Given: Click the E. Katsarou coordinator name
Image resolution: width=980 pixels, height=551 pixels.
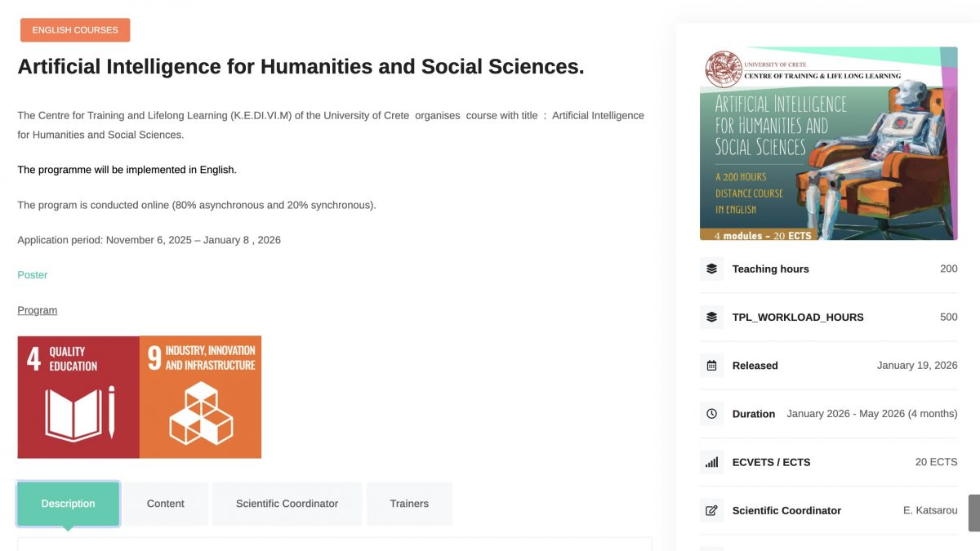Looking at the screenshot, I should click(x=929, y=510).
